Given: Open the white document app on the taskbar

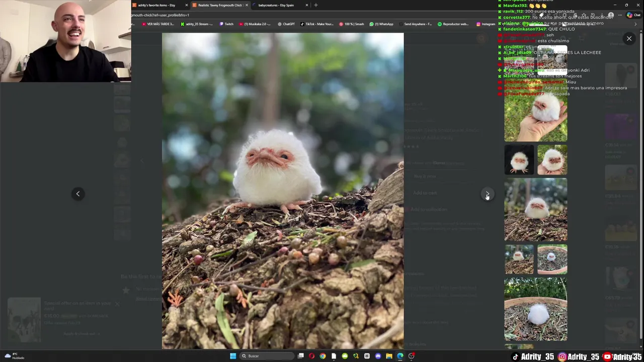Looking at the screenshot, I should 334,356.
